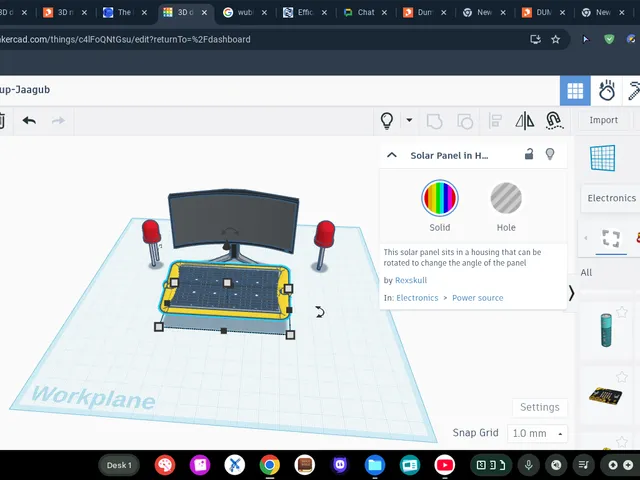Launch YouTube from the shelf
Viewport: 640px width, 480px height.
(x=445, y=465)
